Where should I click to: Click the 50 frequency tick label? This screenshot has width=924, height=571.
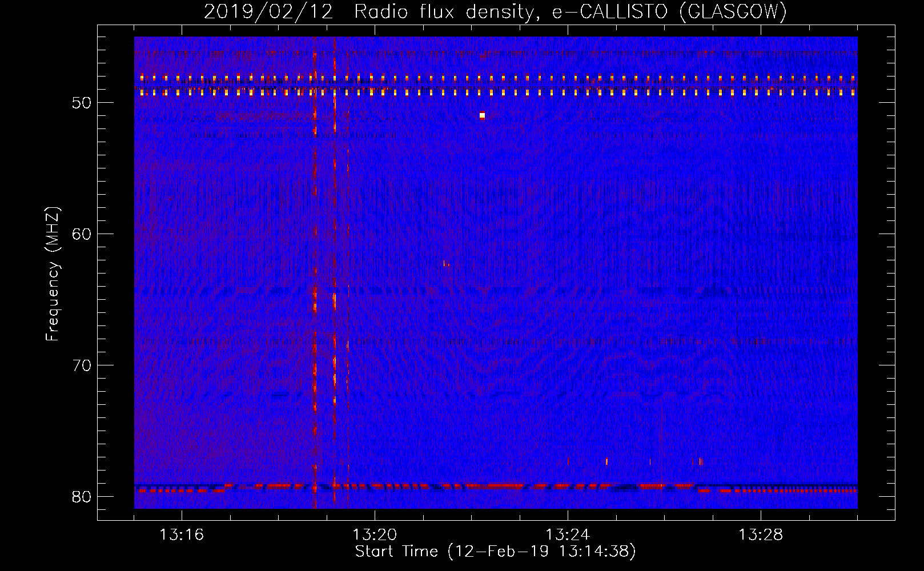coord(82,103)
